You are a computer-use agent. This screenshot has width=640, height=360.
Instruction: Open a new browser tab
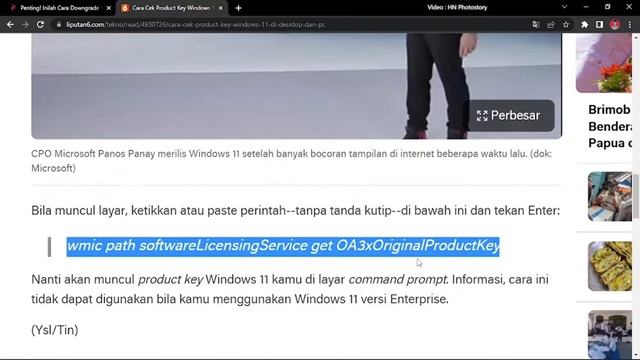238,8
